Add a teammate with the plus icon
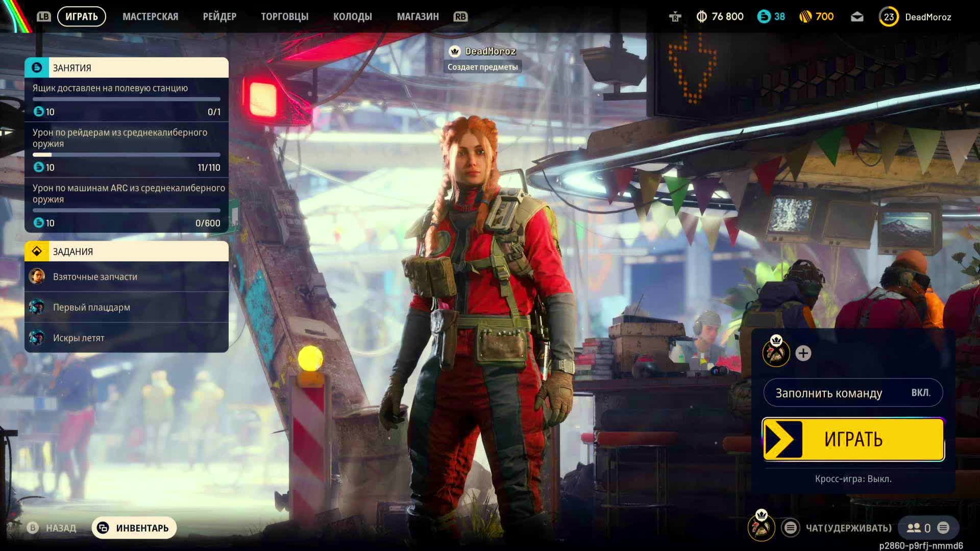This screenshot has height=551, width=980. point(803,353)
